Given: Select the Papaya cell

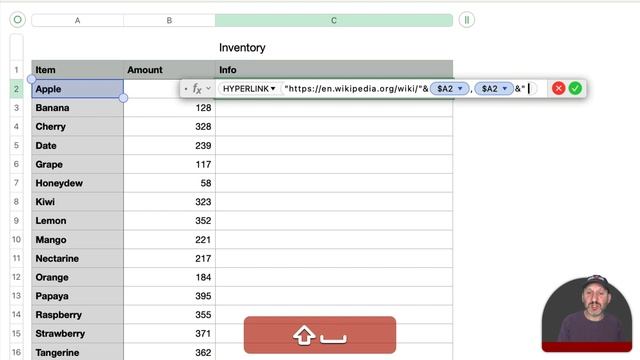Looking at the screenshot, I should coord(78,296).
